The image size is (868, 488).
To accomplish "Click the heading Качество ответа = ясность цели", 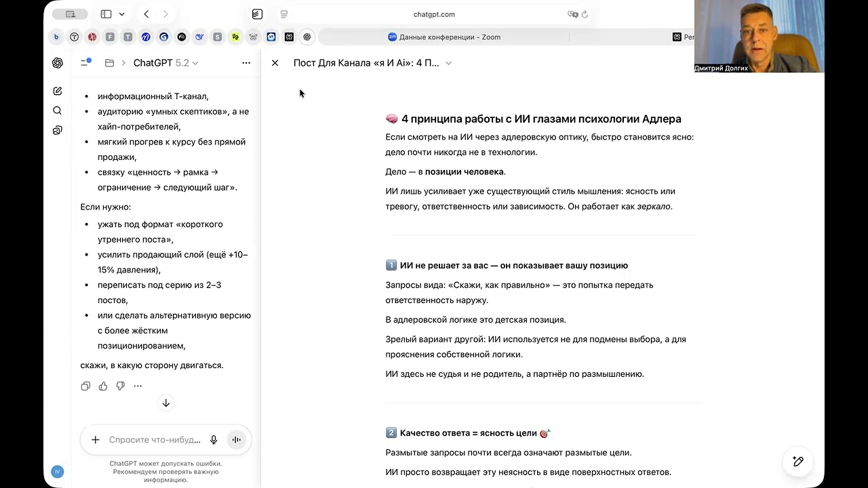I will tap(468, 433).
